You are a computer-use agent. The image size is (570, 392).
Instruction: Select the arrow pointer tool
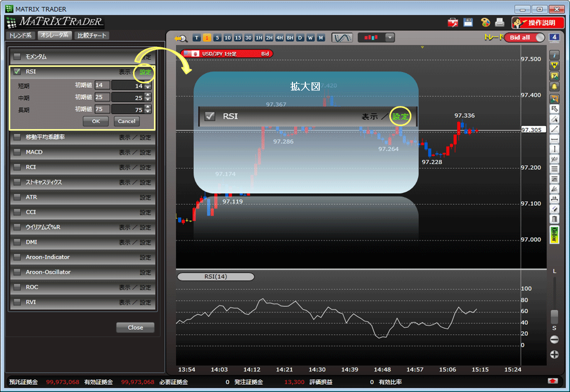coord(555,109)
